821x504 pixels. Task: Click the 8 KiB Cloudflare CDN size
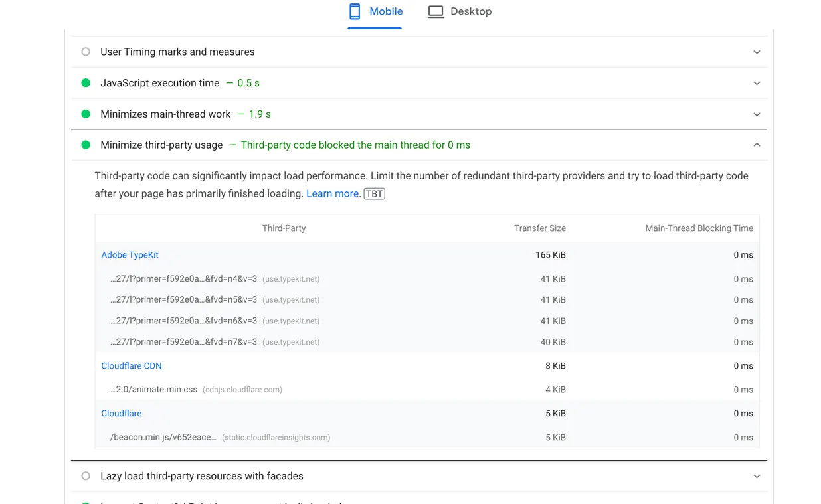[556, 366]
